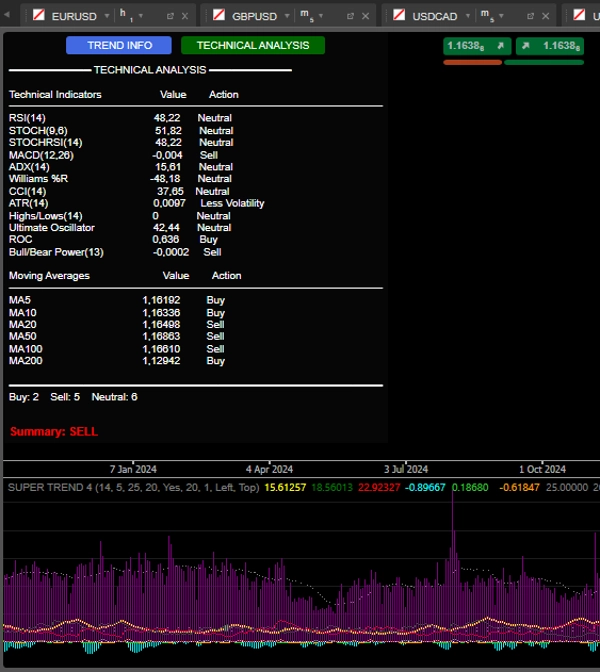Click the 7 Jan 2024 timeline date
The image size is (600, 672).
(133, 469)
